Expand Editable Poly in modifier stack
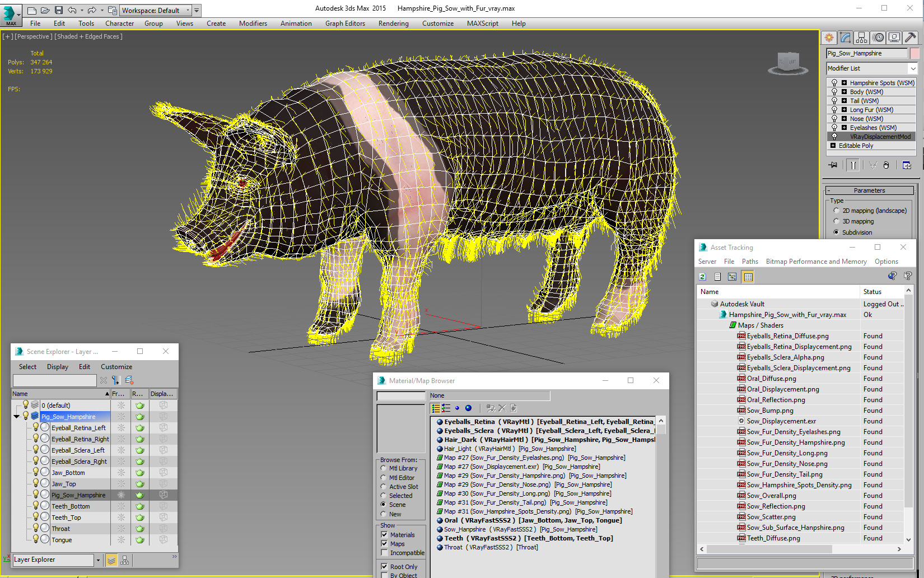The image size is (924, 578). click(833, 146)
